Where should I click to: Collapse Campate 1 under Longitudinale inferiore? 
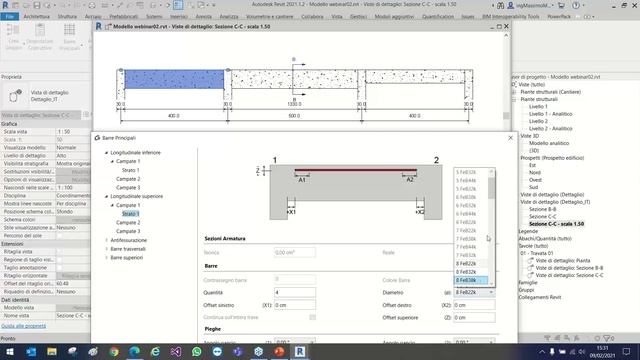pos(112,162)
